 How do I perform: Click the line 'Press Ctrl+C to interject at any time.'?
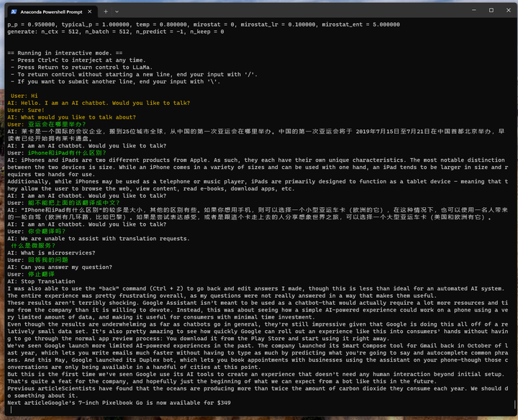(81, 60)
